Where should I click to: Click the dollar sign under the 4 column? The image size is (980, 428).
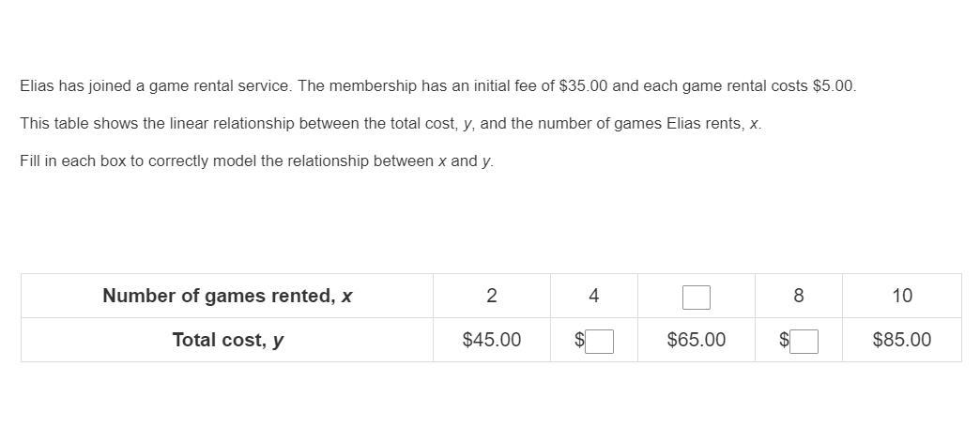[580, 340]
